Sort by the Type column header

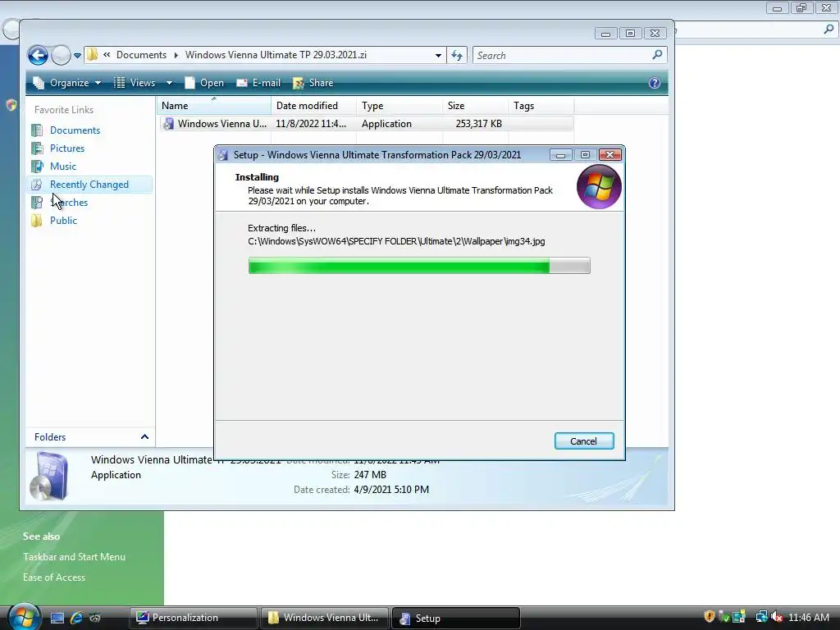click(399, 106)
